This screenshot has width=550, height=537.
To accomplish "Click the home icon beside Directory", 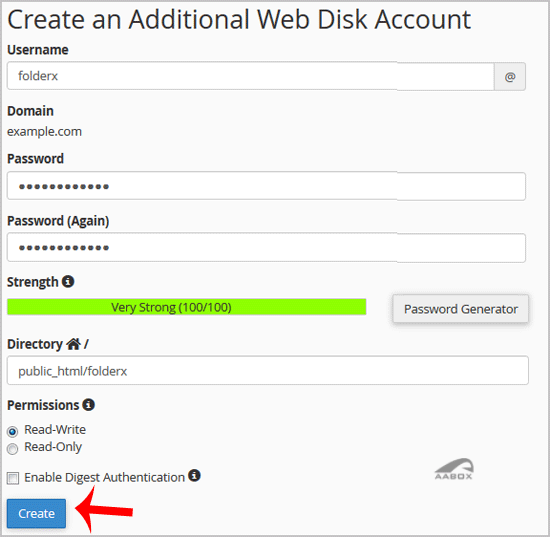I will (x=74, y=344).
